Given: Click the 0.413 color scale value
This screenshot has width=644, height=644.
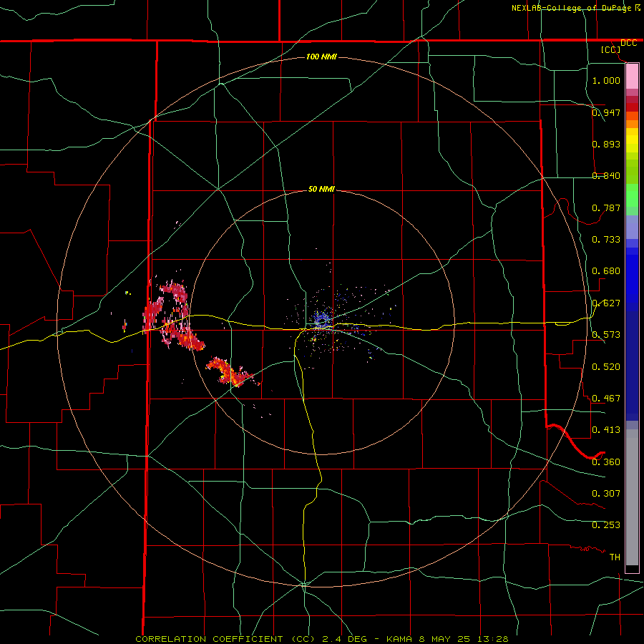Looking at the screenshot, I should 606,430.
